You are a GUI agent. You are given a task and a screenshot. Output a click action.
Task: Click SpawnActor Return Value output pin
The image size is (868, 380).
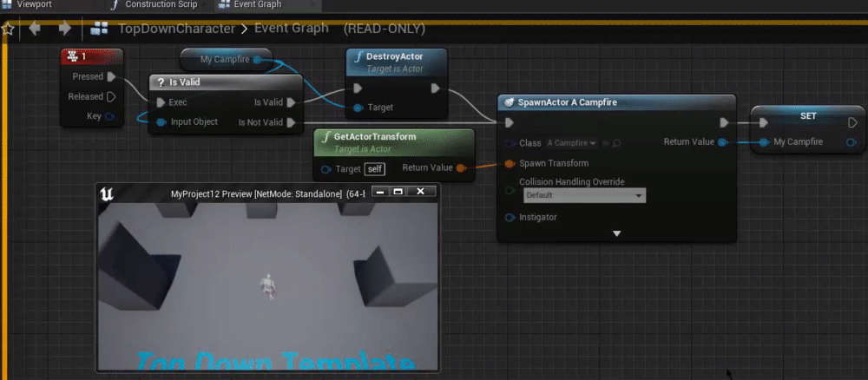pyautogui.click(x=722, y=142)
